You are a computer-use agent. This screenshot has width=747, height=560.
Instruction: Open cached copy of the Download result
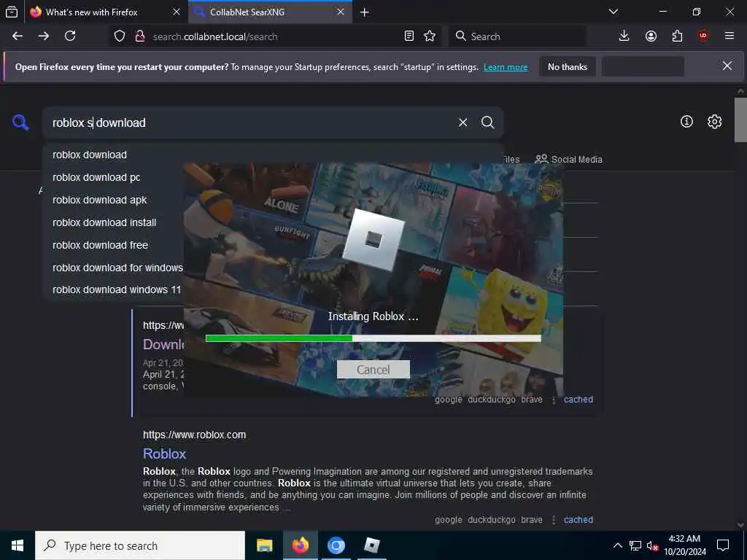[x=578, y=400]
